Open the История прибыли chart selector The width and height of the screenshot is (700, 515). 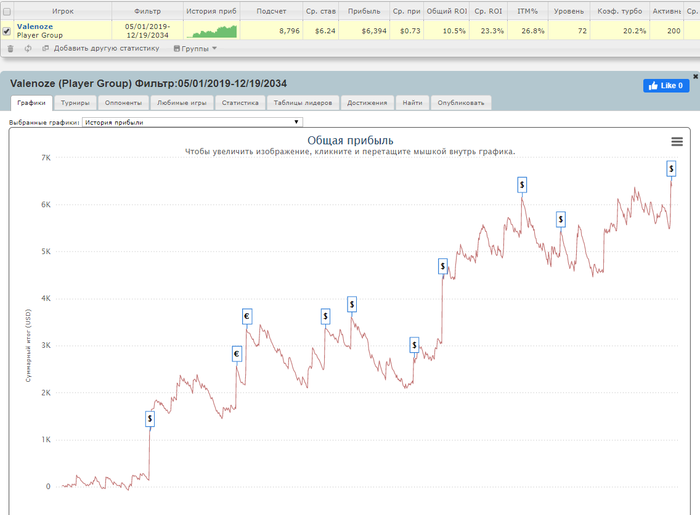[x=192, y=122]
